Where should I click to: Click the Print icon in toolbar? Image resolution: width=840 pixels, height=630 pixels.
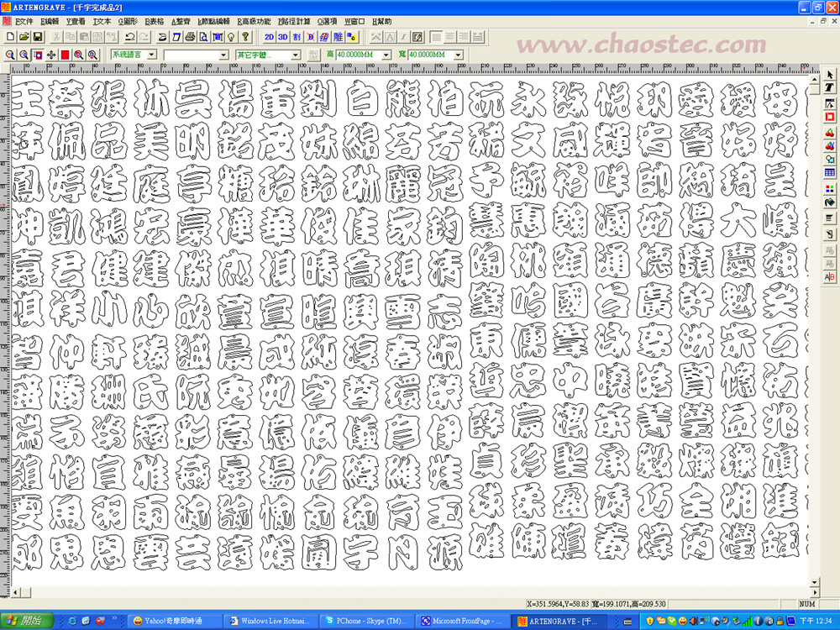pyautogui.click(x=191, y=37)
